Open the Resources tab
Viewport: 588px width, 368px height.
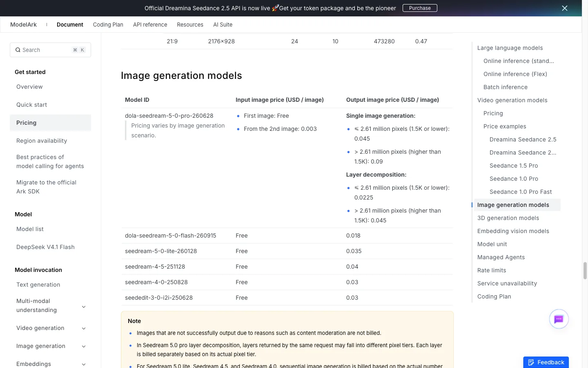click(x=190, y=25)
